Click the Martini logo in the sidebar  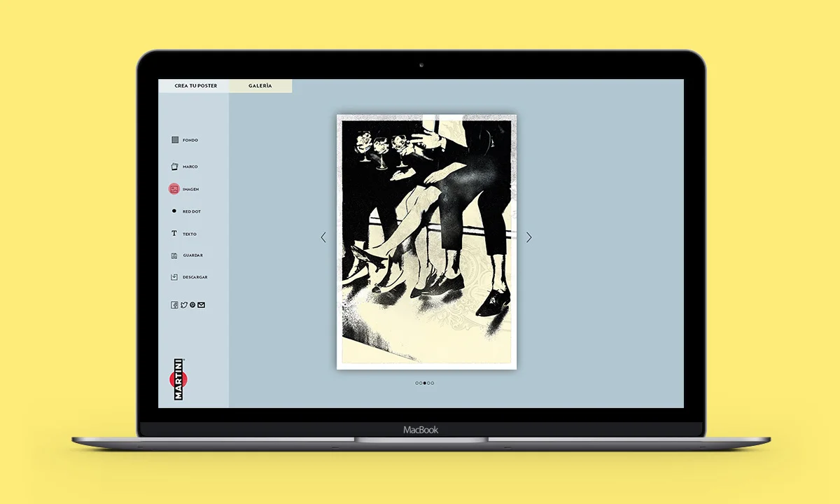pyautogui.click(x=178, y=379)
